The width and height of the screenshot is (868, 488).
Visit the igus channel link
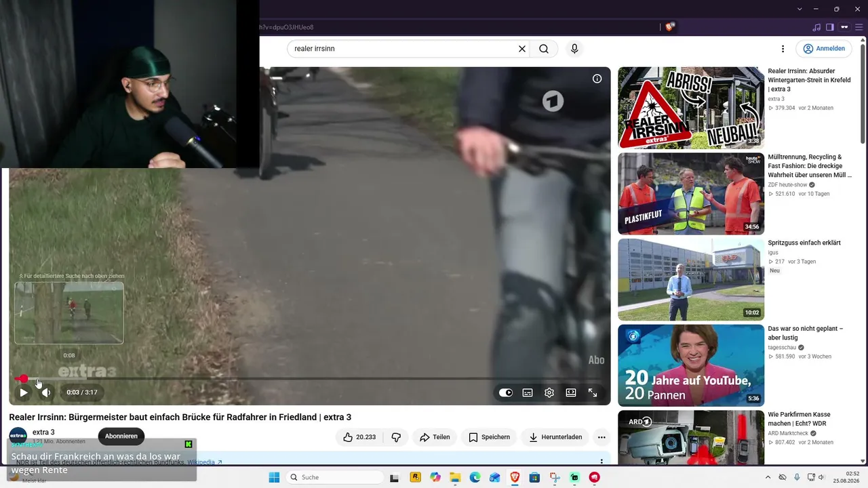pos(773,253)
